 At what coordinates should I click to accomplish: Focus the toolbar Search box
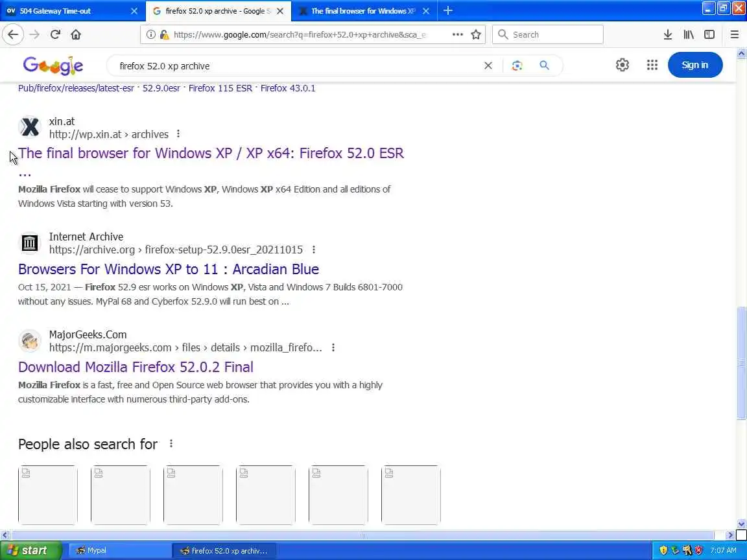(547, 34)
